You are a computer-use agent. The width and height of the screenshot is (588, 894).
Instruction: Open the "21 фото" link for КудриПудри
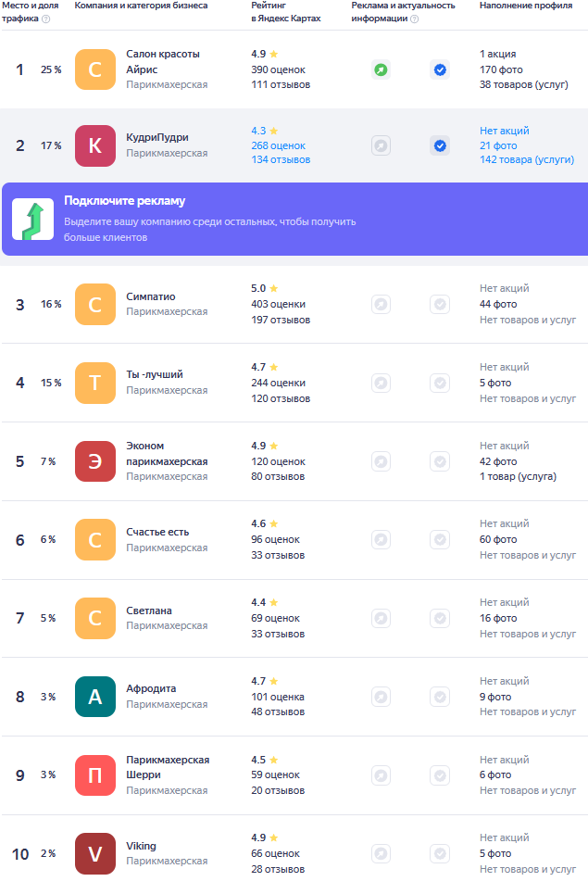(x=498, y=145)
